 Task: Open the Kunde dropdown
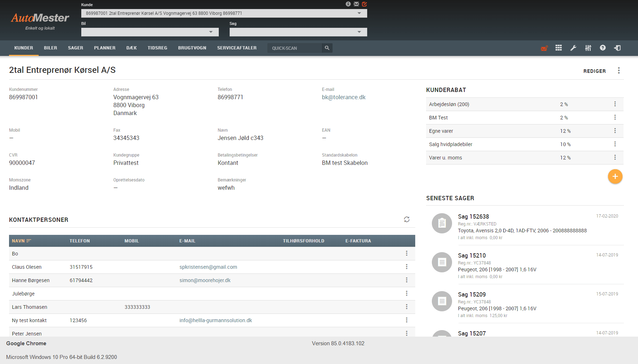click(x=359, y=13)
